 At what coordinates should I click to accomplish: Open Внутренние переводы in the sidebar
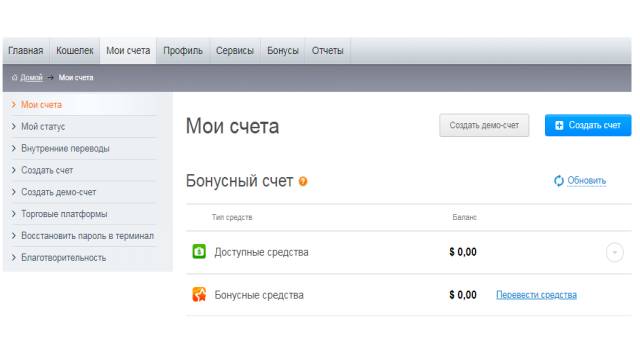[x=65, y=149]
